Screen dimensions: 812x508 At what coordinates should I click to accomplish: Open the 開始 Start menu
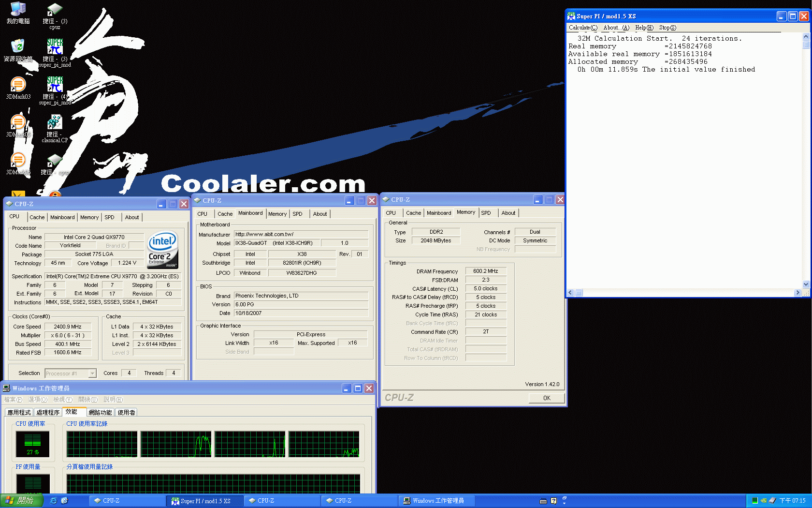[21, 501]
